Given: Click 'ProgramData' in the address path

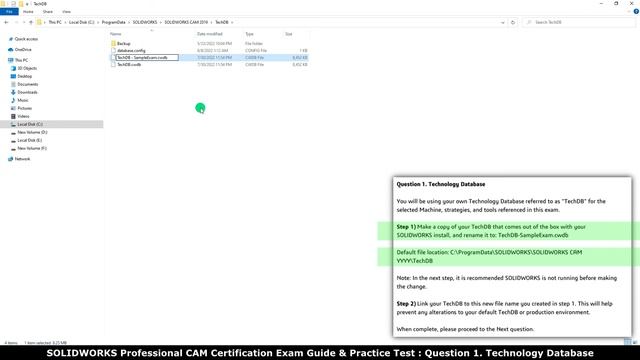Looking at the screenshot, I should pos(113,22).
